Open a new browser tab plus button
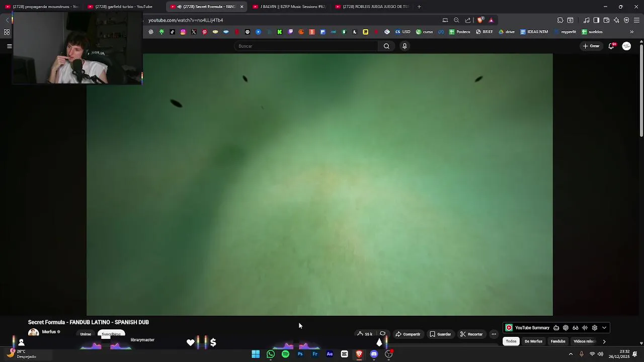 (419, 7)
